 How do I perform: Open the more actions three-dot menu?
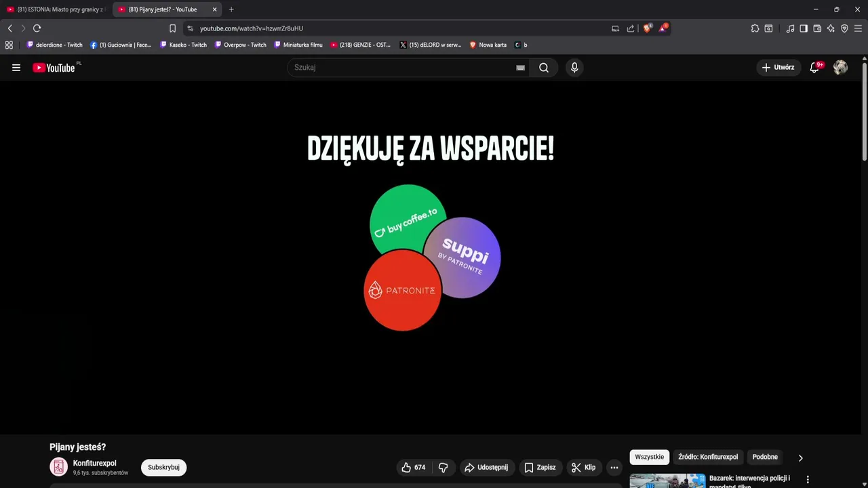(x=614, y=468)
